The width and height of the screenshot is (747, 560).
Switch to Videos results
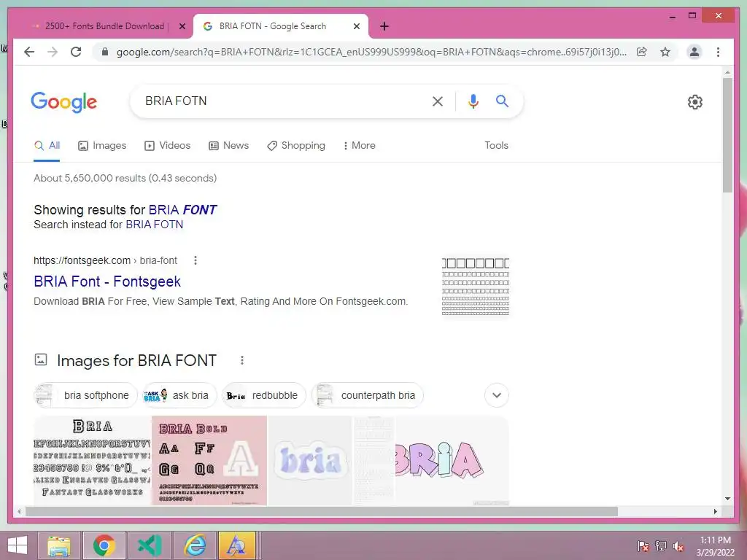(x=167, y=146)
